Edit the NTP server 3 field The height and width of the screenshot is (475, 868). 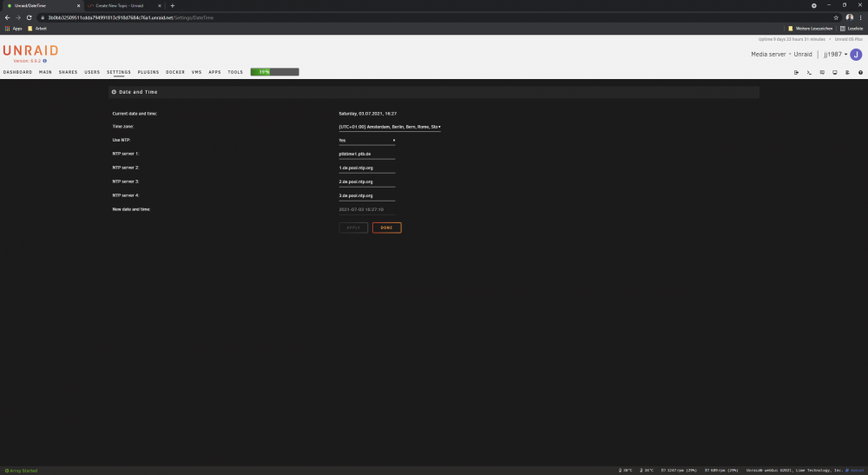pyautogui.click(x=367, y=181)
